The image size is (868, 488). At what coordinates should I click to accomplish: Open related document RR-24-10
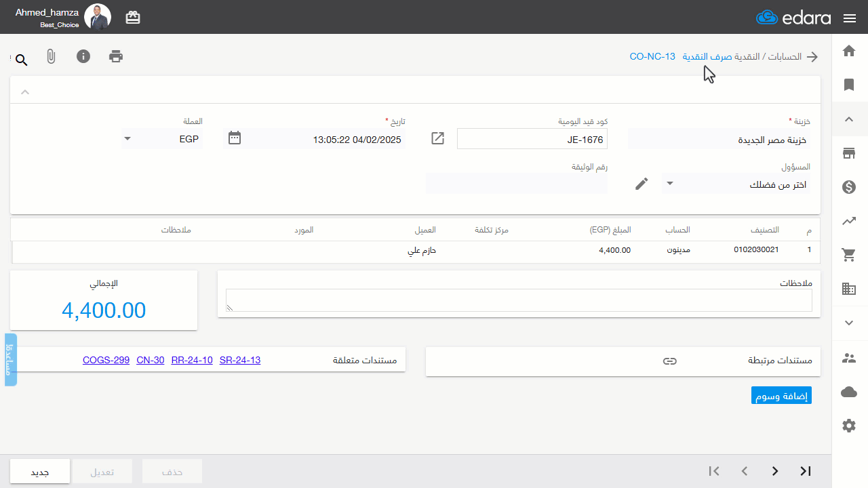tap(192, 361)
